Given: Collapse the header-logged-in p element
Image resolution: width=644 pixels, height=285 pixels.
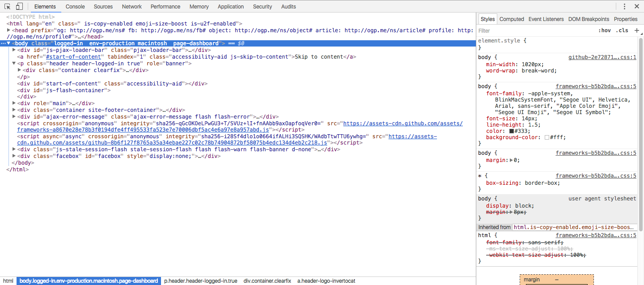Looking at the screenshot, I should tap(14, 64).
